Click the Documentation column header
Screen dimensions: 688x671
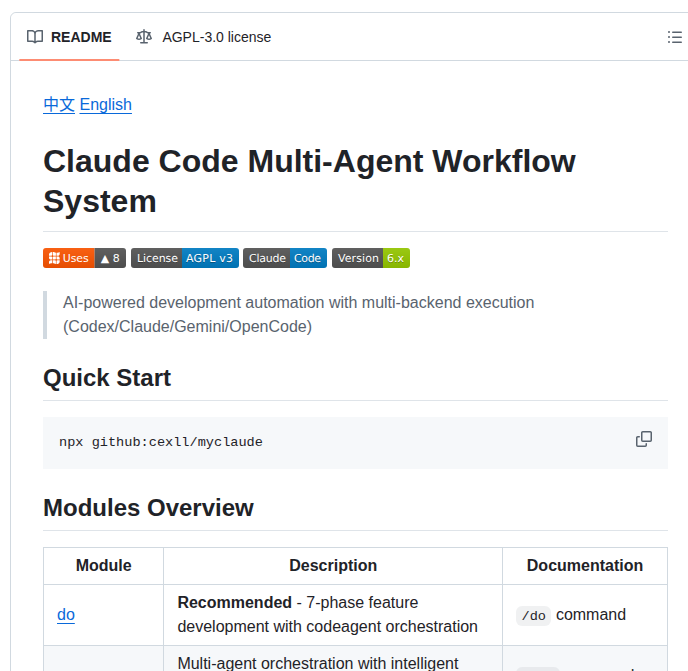click(585, 566)
